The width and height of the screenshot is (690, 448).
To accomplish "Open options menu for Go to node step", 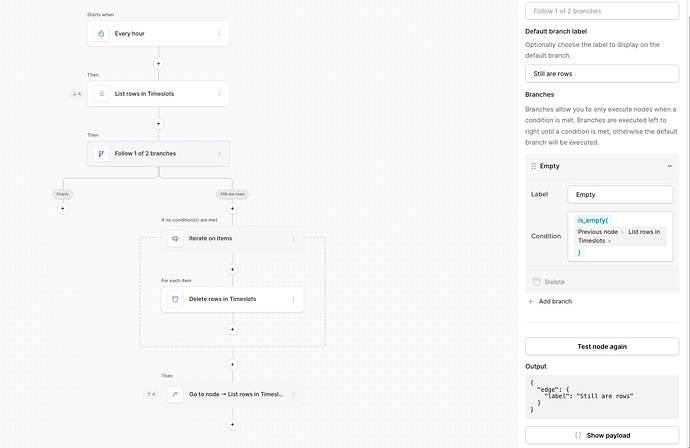I will click(294, 394).
